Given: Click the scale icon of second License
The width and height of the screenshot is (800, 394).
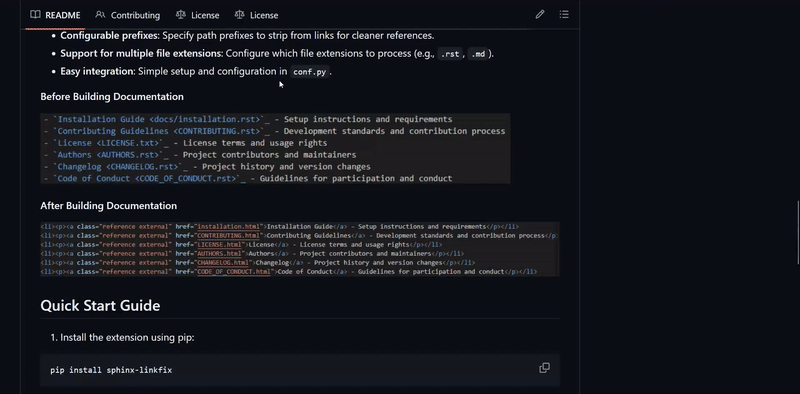Looking at the screenshot, I should [239, 15].
